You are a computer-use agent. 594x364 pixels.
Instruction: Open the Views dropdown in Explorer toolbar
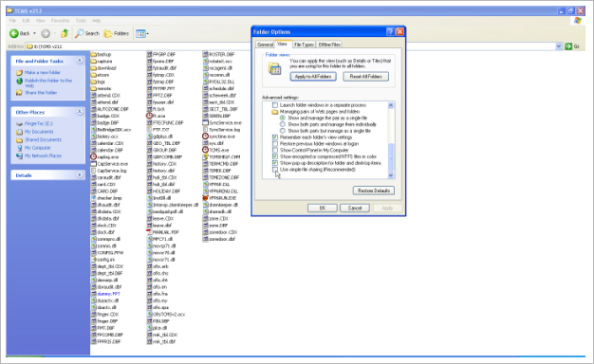[x=142, y=34]
